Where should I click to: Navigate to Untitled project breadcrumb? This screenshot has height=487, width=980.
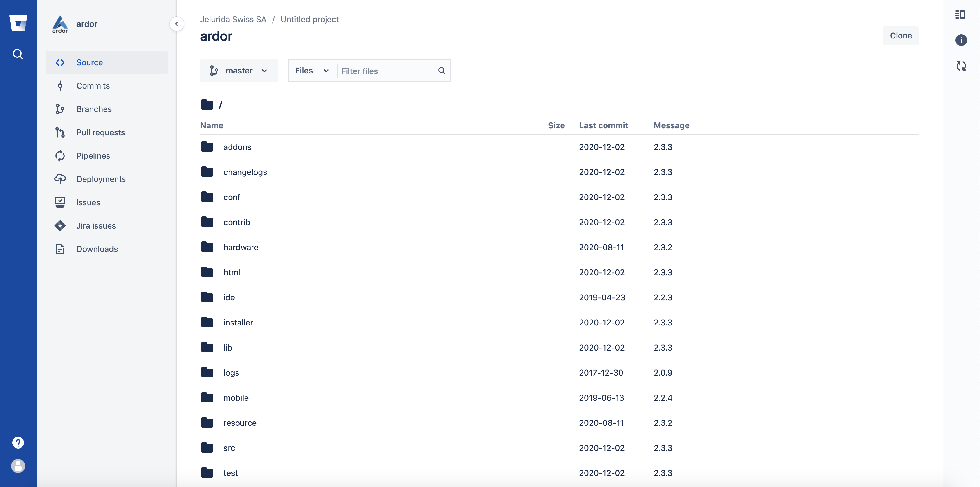(309, 19)
